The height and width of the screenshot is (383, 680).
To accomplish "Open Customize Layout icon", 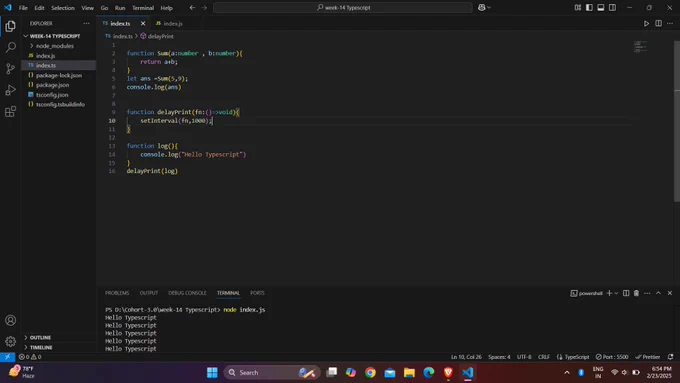I will [x=578, y=7].
